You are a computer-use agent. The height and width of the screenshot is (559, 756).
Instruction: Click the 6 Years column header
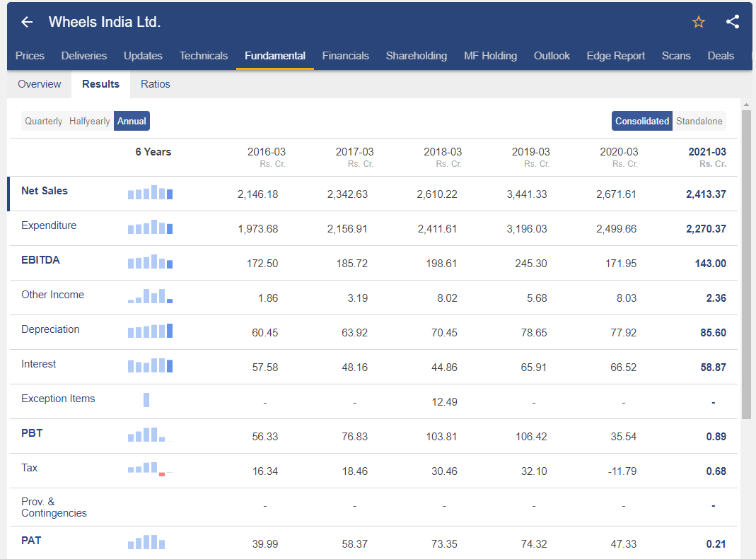153,152
